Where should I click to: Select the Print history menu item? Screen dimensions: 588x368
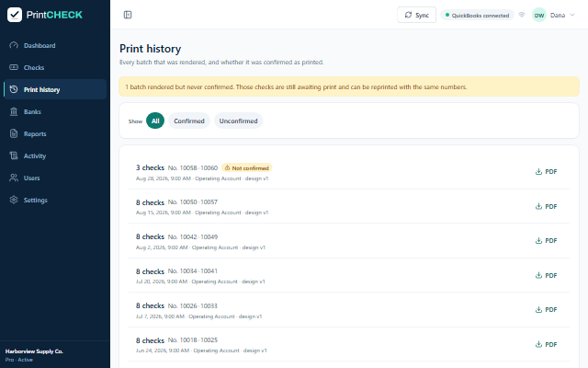[x=55, y=89]
